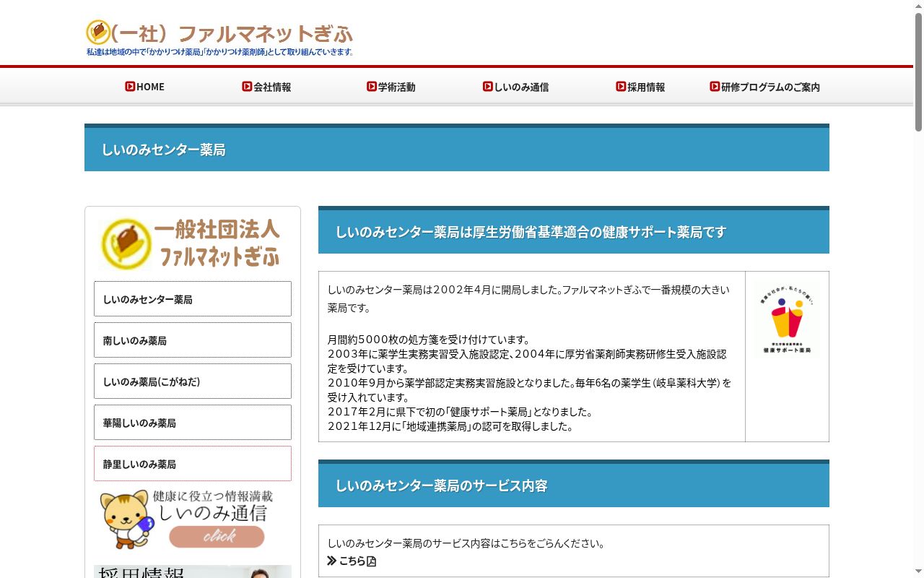Go to the 採用情報 menu item
The image size is (924, 578).
click(x=640, y=87)
